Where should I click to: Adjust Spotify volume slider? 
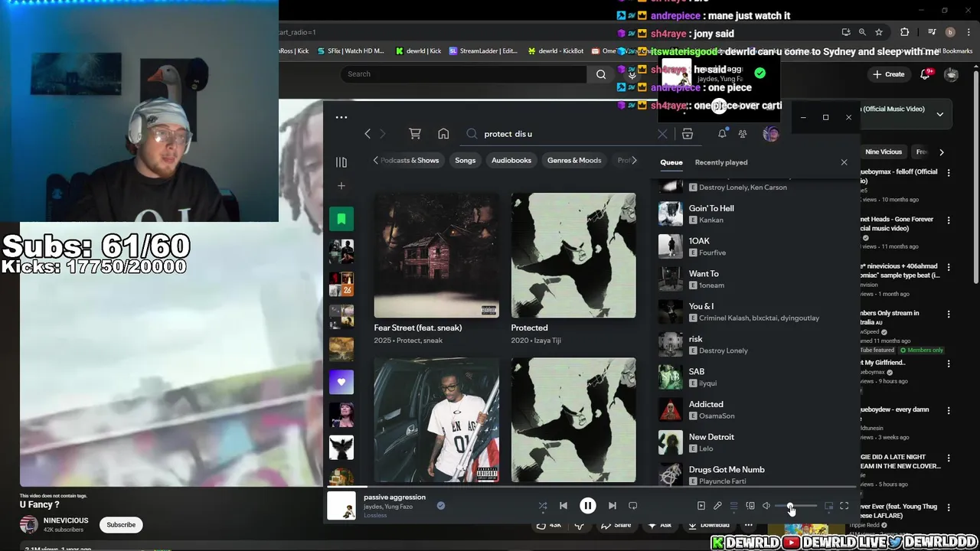pos(796,506)
